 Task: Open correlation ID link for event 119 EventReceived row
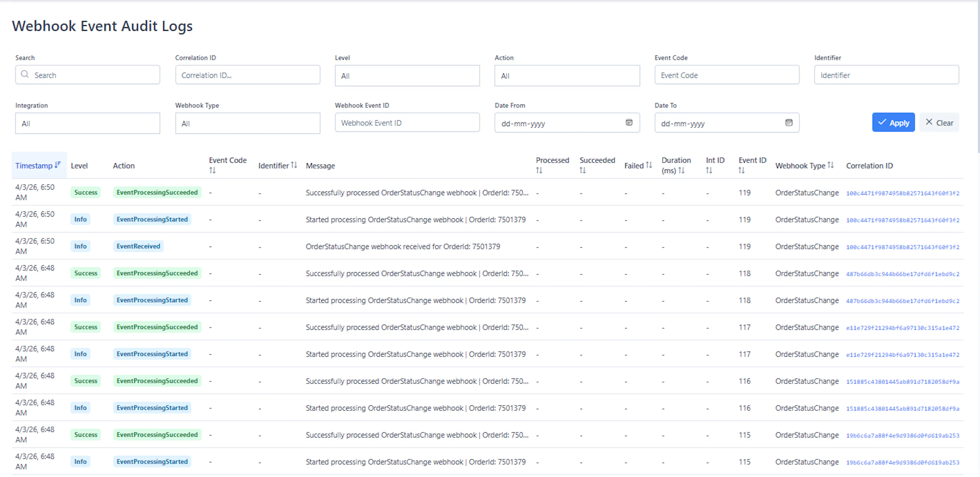(x=902, y=247)
